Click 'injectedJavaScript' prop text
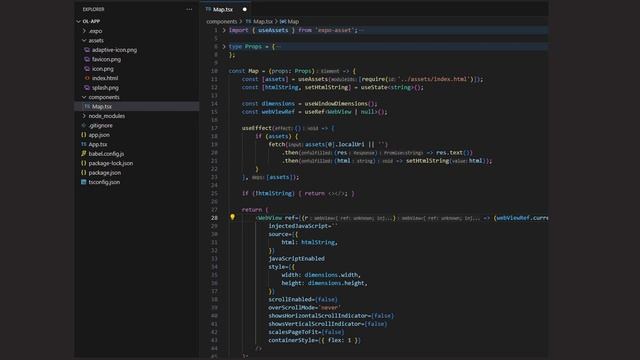This screenshot has width=640, height=360. (298, 226)
